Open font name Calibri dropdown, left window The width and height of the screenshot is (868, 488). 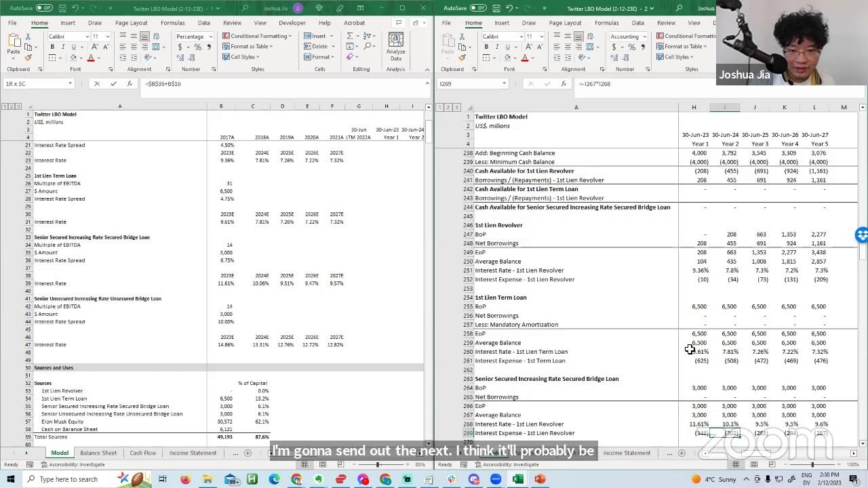tap(87, 37)
